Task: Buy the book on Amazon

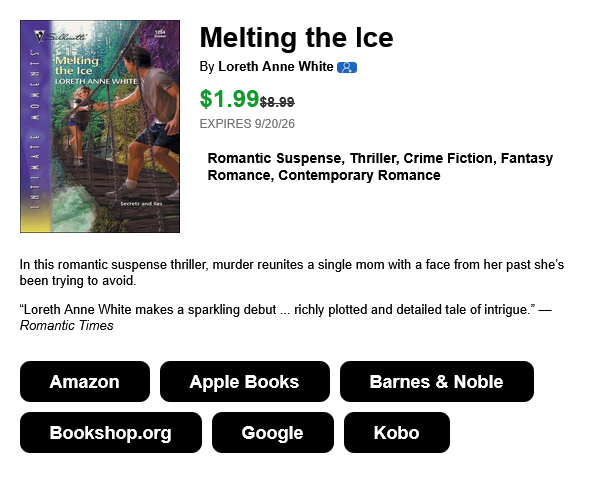Action: [x=85, y=382]
